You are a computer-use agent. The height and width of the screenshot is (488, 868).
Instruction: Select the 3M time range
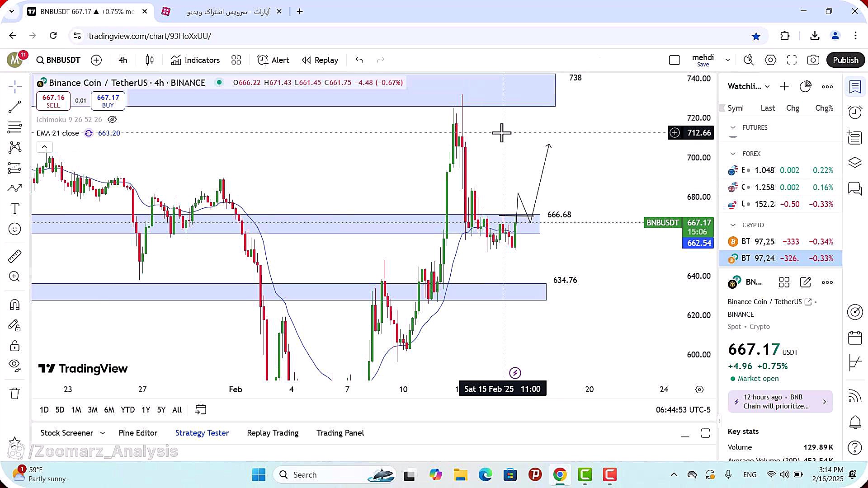point(93,410)
